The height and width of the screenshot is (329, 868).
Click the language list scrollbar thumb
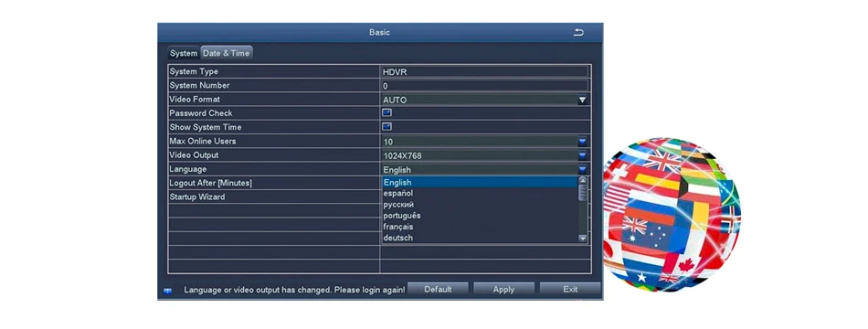(582, 192)
